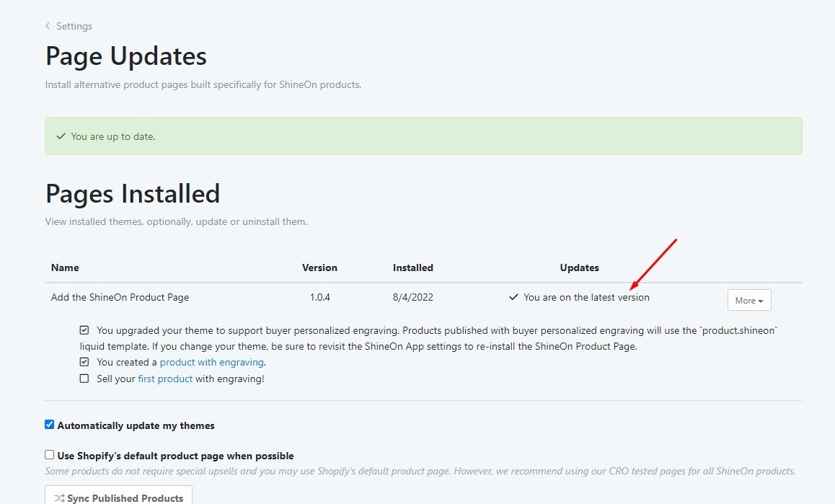
Task: Go back to Settings
Action: 74,26
